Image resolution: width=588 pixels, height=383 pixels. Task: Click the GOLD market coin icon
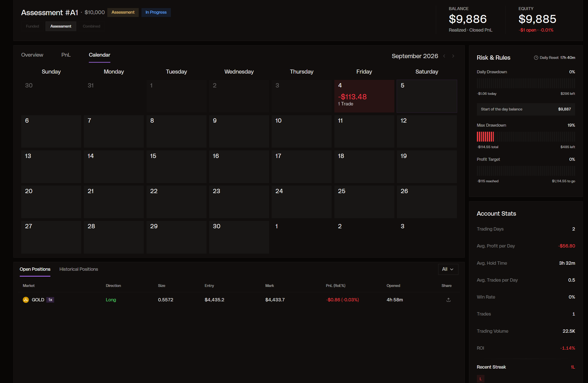pos(26,300)
